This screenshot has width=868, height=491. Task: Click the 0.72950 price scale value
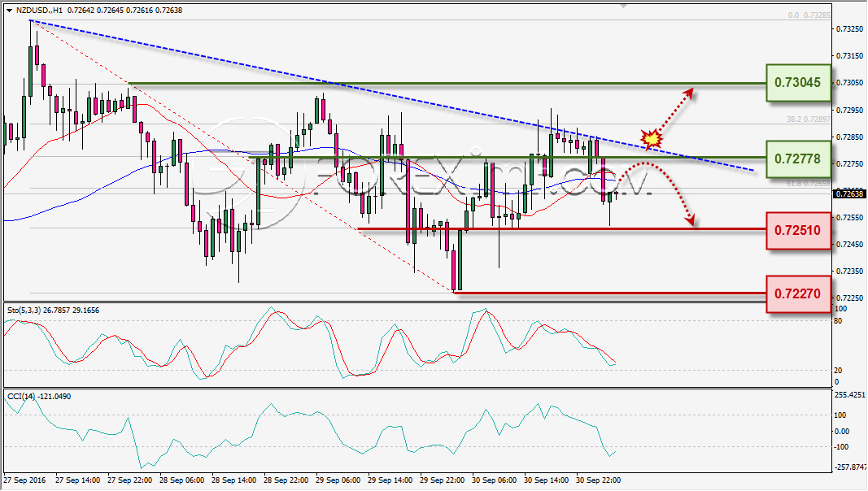point(849,110)
